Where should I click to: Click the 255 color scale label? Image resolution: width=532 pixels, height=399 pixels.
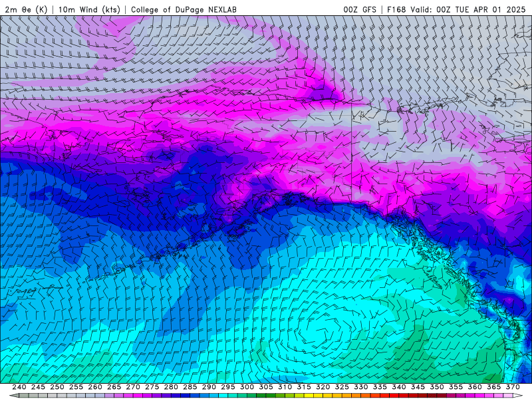[76, 387]
